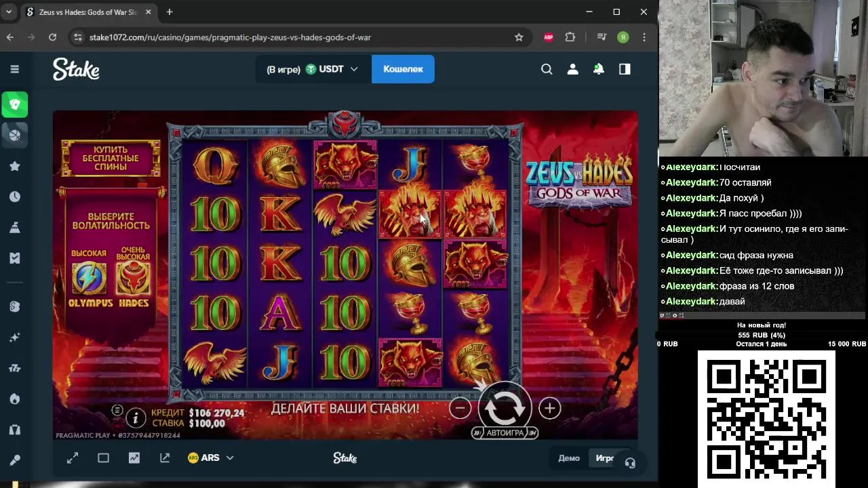Viewport: 868px width, 488px height.
Task: Click the center Stake logo below game
Action: 345,458
